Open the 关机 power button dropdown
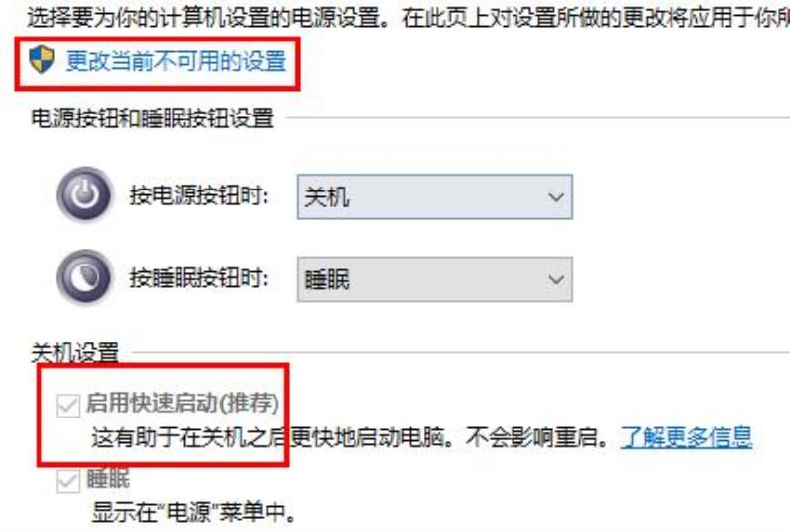The image size is (790, 532). (x=434, y=197)
